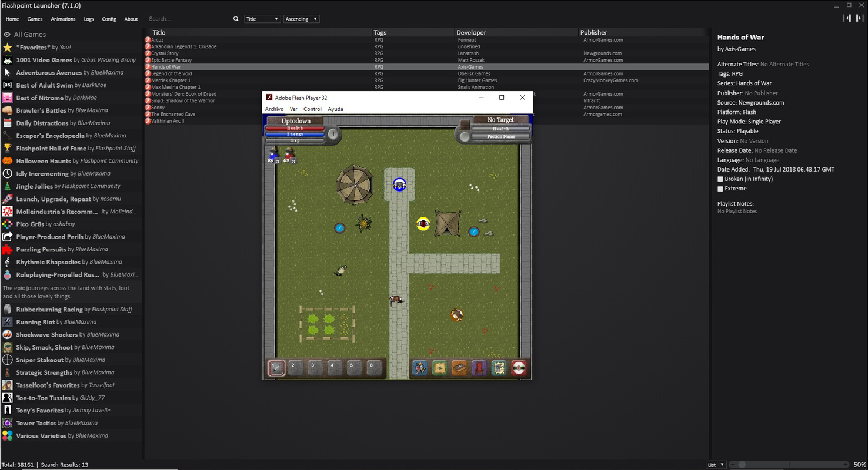Open the Title sort-by dropdown
The image size is (868, 470).
[x=262, y=19]
